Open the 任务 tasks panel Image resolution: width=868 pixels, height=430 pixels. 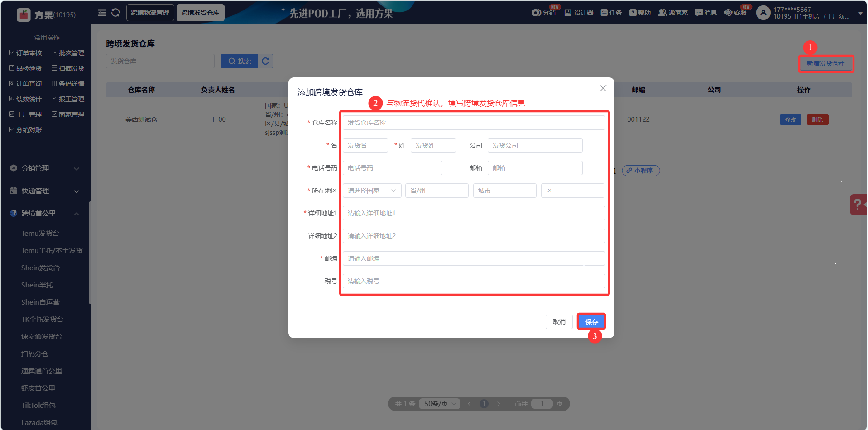[611, 13]
